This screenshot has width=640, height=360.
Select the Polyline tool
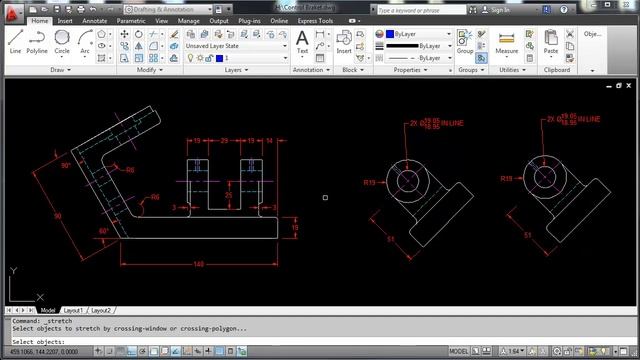(x=37, y=41)
